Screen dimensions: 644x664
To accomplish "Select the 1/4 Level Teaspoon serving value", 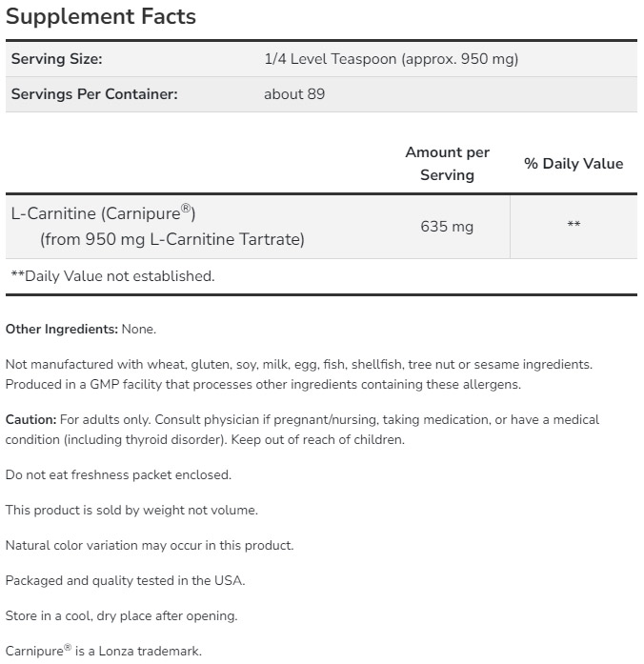I will click(391, 59).
